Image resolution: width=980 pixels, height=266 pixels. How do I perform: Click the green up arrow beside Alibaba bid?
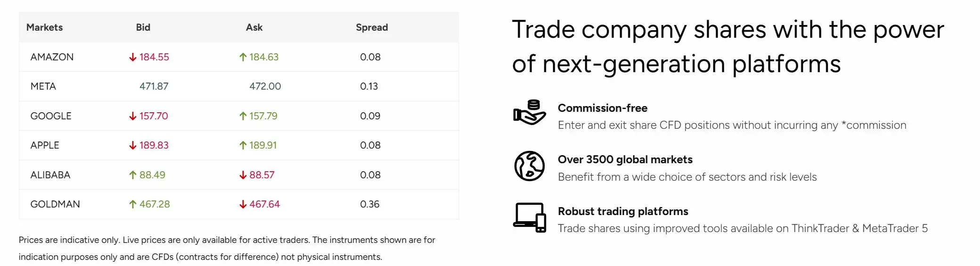click(x=133, y=175)
